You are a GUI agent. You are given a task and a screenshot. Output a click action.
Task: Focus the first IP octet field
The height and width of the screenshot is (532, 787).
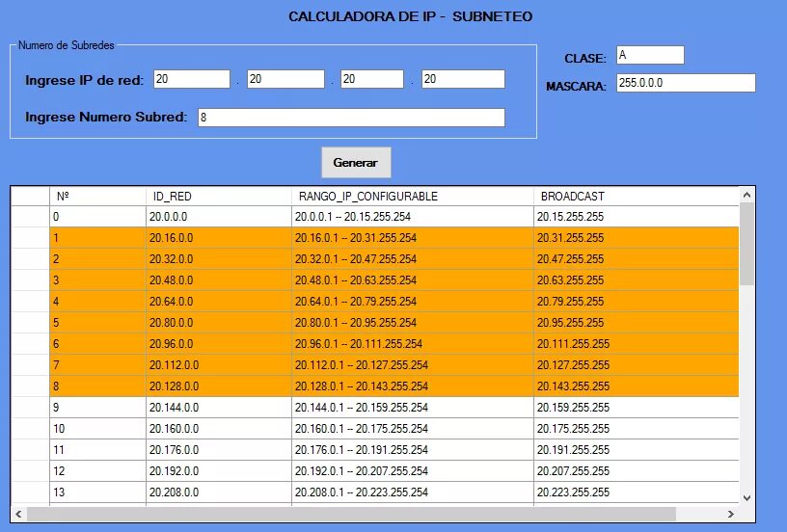(x=192, y=79)
